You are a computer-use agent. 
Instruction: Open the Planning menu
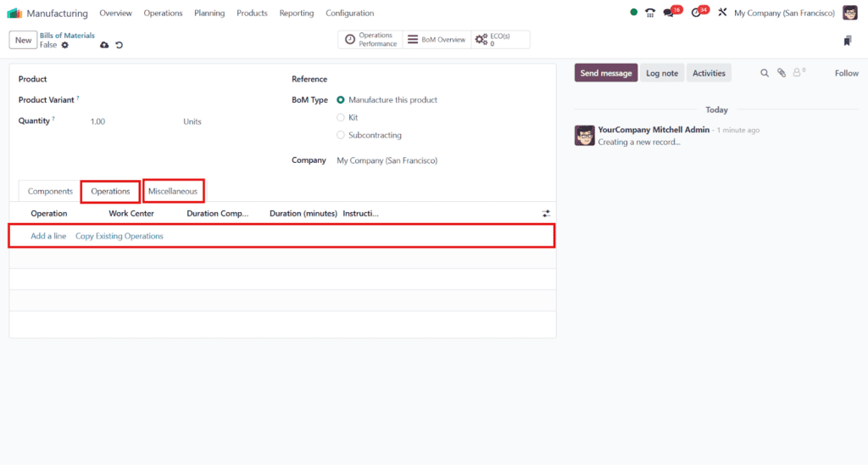point(209,13)
